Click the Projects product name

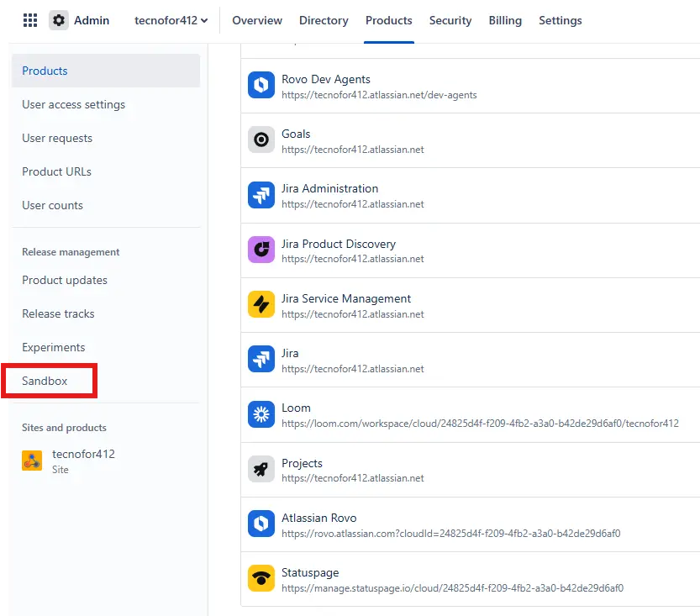click(303, 463)
